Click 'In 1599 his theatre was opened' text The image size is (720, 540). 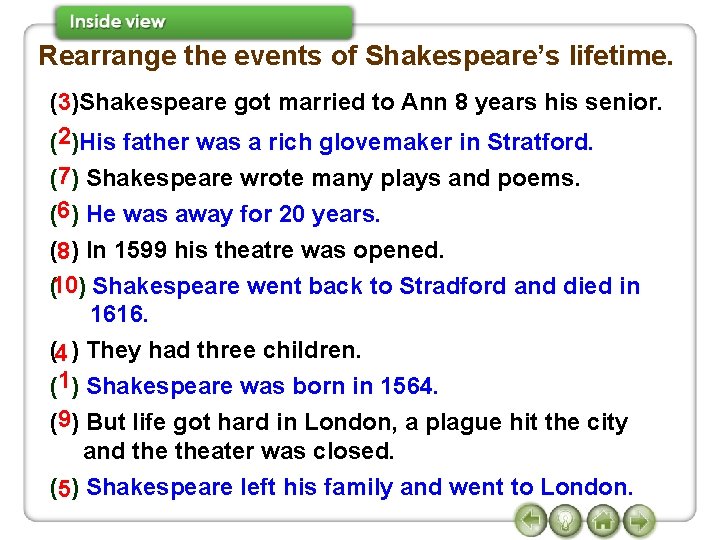coord(266,250)
